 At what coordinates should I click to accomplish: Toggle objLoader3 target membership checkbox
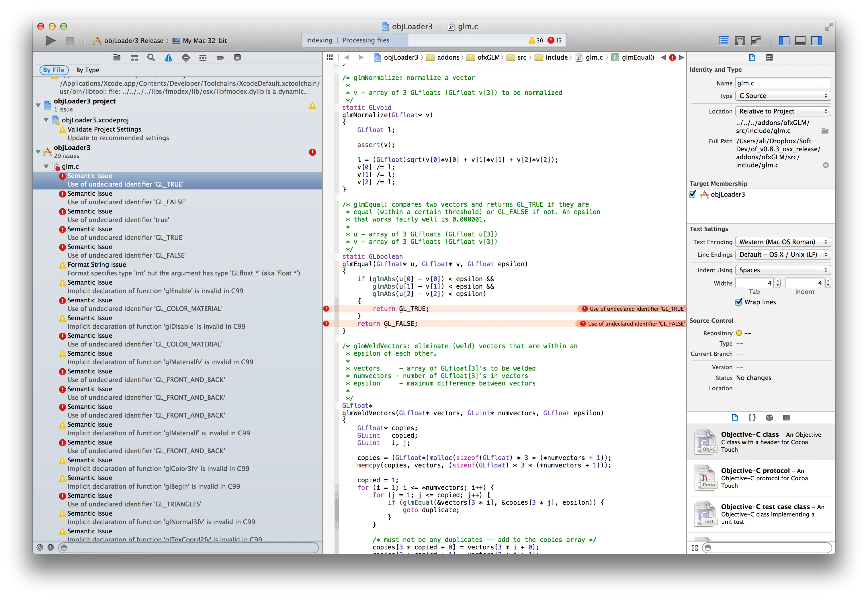(693, 194)
